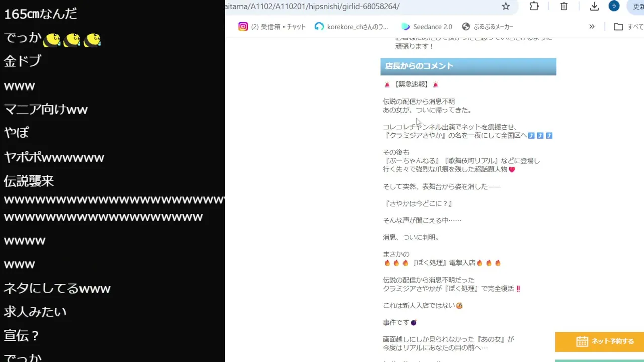Click the 【緊急速報】 headline text
644x362 pixels.
411,84
